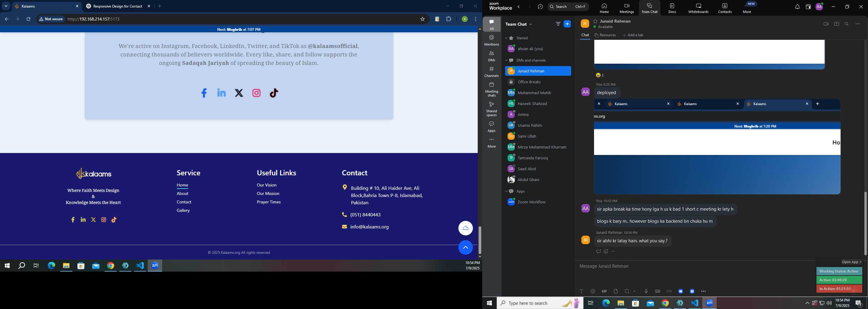Click the Zoom Search box
Screen dimensions: 868x309
(x=568, y=7)
